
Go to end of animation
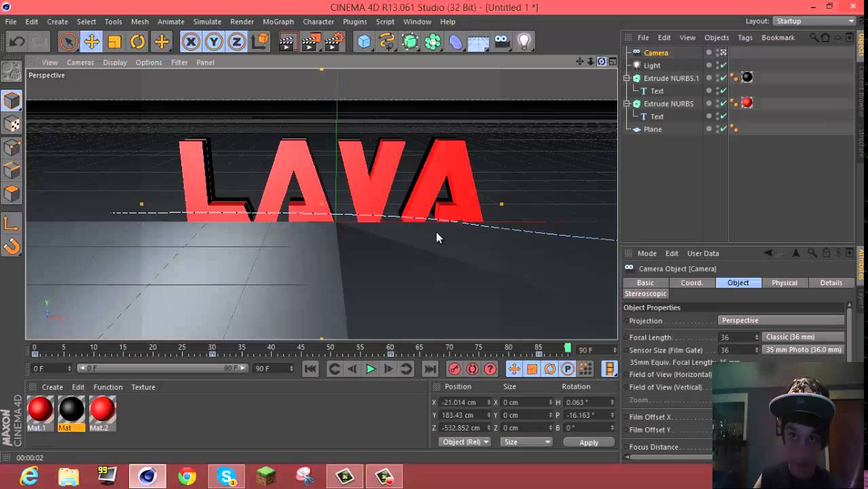430,369
